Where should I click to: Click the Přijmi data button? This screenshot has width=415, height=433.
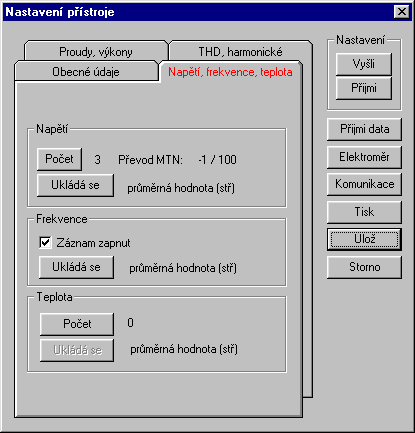pyautogui.click(x=364, y=129)
